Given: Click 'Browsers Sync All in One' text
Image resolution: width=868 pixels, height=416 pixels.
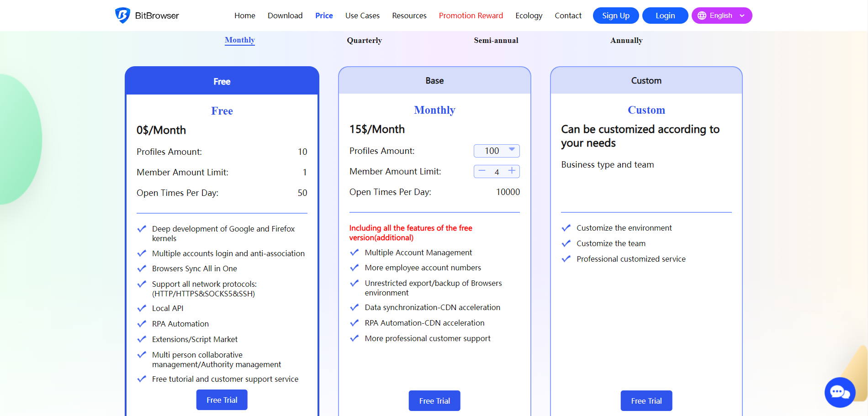Looking at the screenshot, I should pyautogui.click(x=195, y=269).
